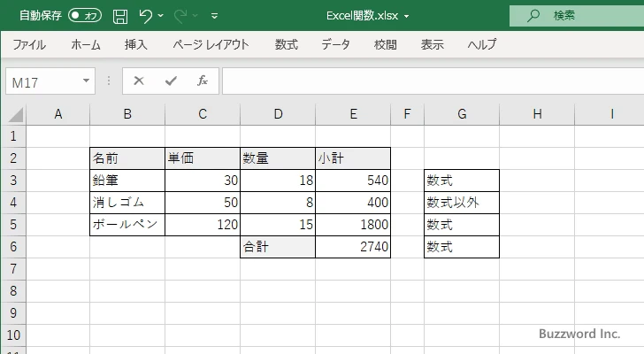Select the 数式 cell in row 6
Image resolution: width=644 pixels, height=354 pixels.
click(462, 247)
